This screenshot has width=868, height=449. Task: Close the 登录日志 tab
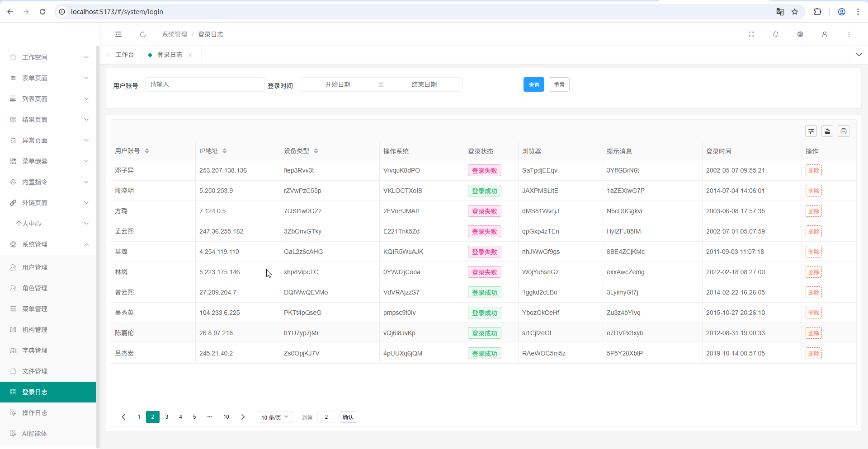point(190,55)
